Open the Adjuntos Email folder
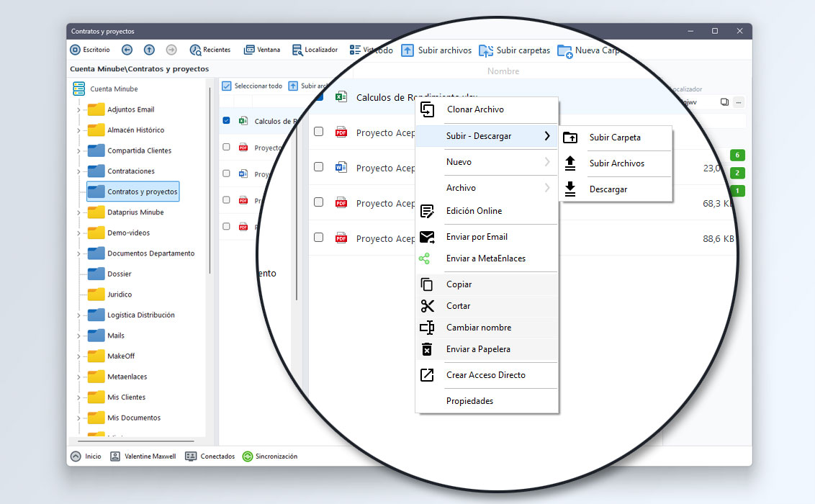Image resolution: width=815 pixels, height=504 pixels. click(121, 109)
